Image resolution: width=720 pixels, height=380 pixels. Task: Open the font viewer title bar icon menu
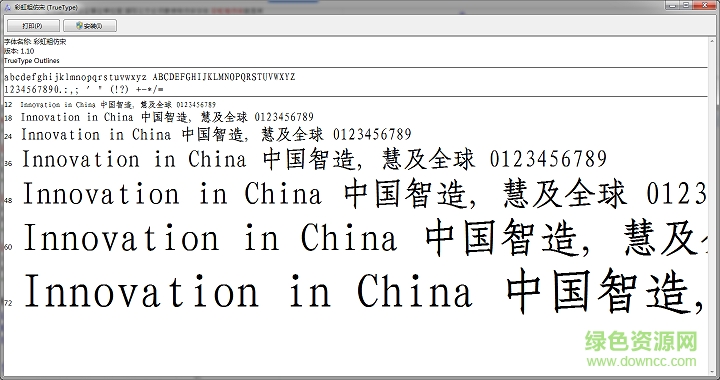tap(7, 7)
